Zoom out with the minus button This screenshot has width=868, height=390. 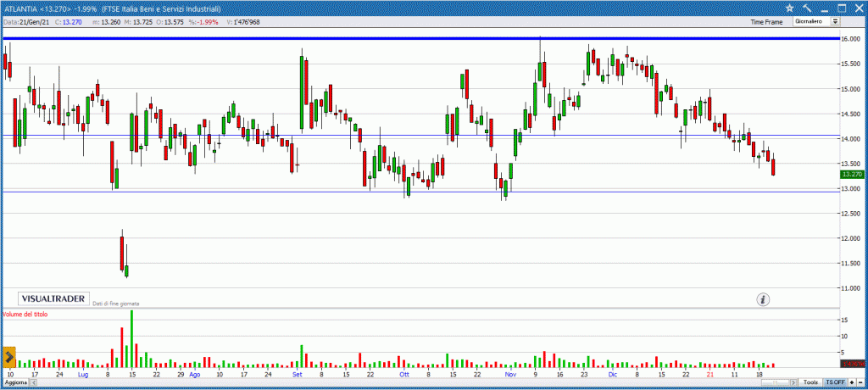tap(860, 382)
